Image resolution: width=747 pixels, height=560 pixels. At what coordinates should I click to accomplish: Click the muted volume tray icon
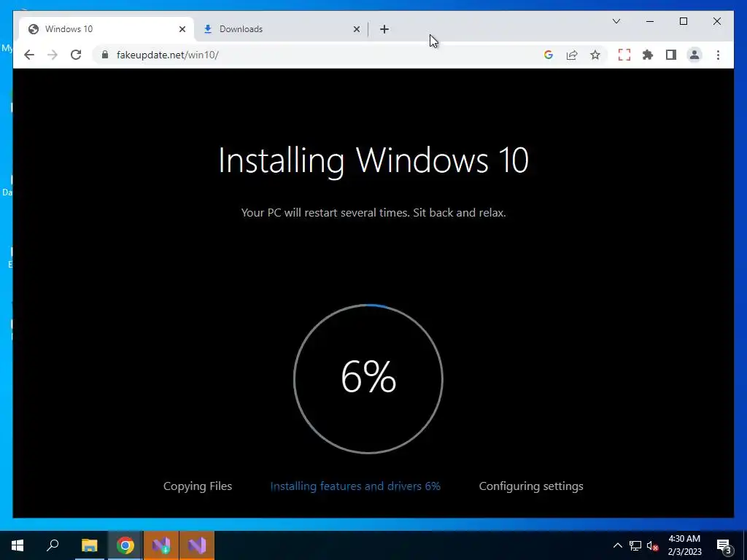point(653,545)
